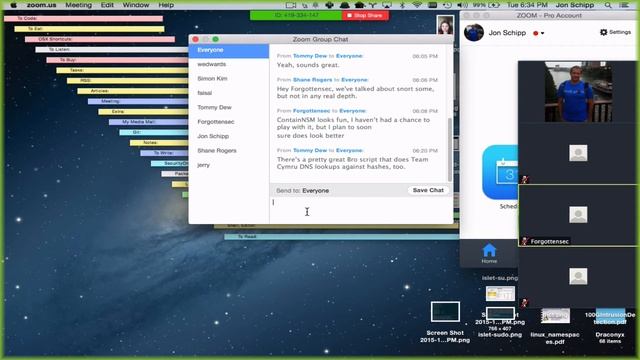Viewport: 640px width, 360px height.
Task: Open Zoom Settings gear
Action: [x=615, y=32]
